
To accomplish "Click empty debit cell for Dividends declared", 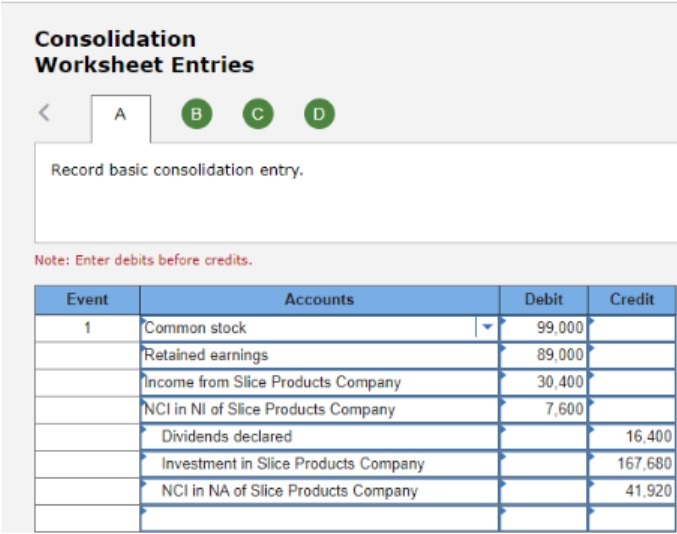I will [544, 437].
